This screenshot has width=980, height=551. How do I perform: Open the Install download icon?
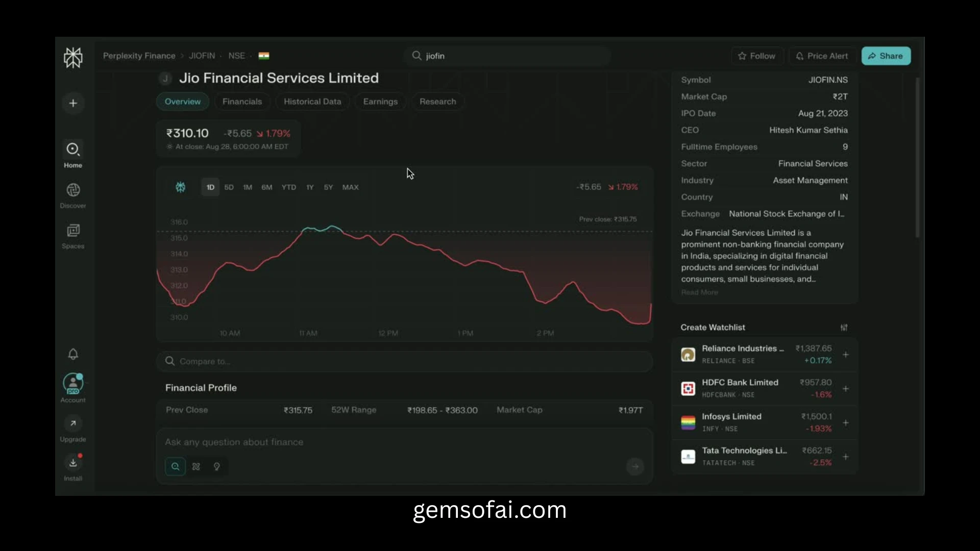point(73,462)
